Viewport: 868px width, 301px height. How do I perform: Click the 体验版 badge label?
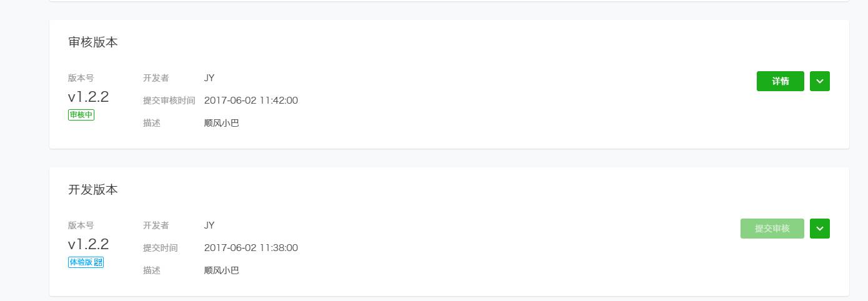click(81, 262)
